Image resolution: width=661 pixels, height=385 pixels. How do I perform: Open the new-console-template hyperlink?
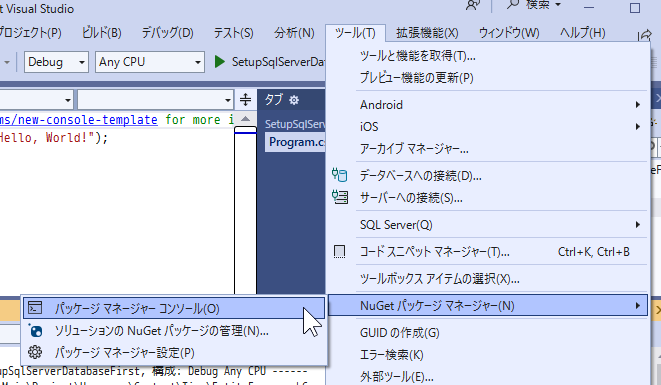tap(79, 120)
